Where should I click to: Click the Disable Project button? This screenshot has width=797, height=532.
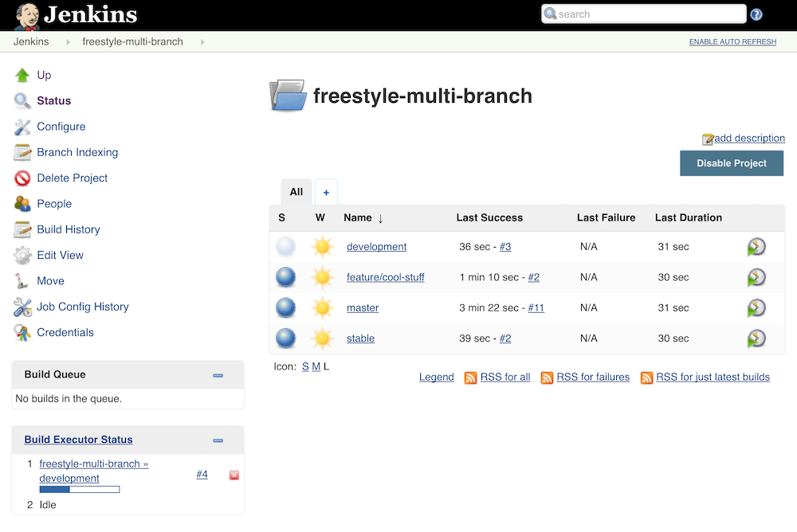coord(732,163)
